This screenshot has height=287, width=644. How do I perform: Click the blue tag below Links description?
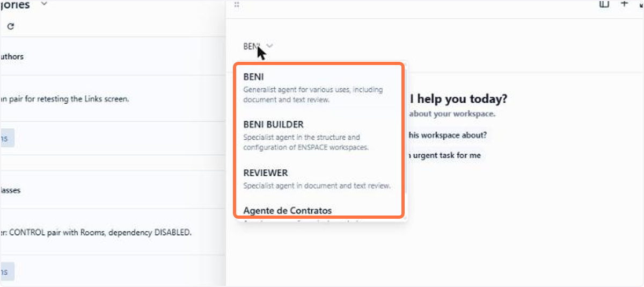[x=6, y=138]
